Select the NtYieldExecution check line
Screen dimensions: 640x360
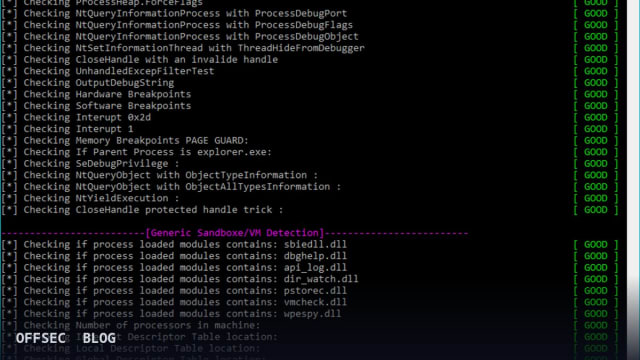coord(91,198)
